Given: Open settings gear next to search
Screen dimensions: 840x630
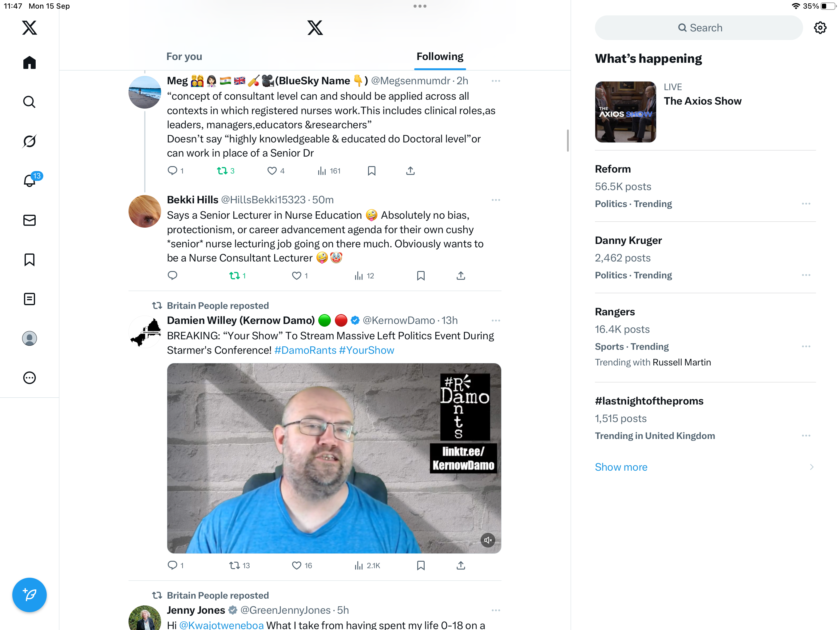Looking at the screenshot, I should coord(820,28).
